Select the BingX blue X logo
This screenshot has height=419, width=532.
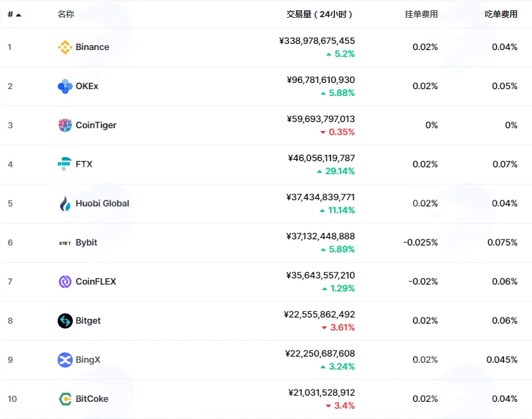click(x=65, y=359)
